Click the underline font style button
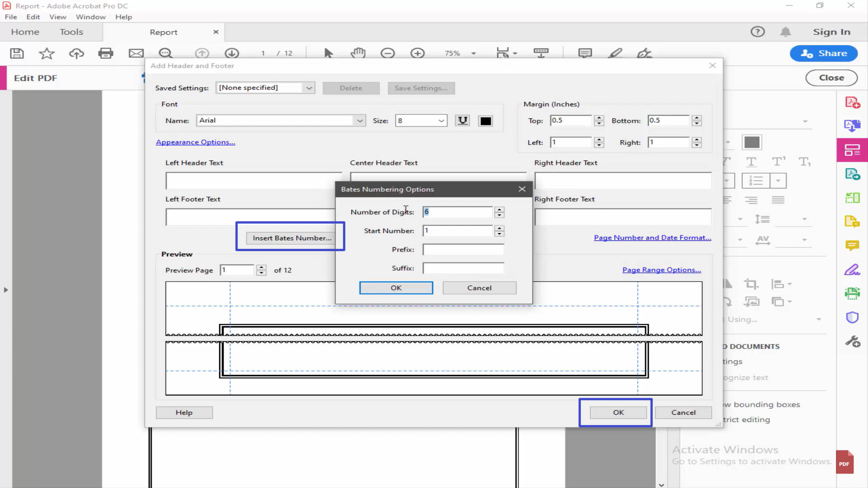The image size is (868, 488). click(462, 121)
